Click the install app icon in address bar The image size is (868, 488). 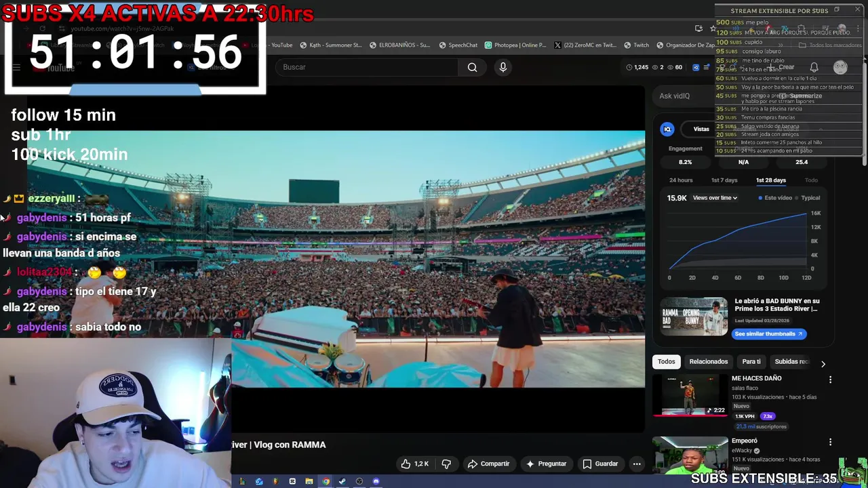[698, 28]
